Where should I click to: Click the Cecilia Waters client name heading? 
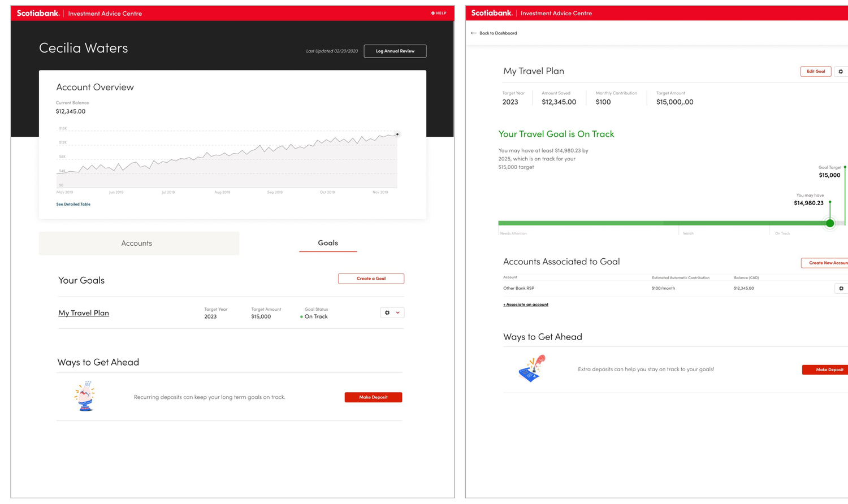(x=84, y=48)
